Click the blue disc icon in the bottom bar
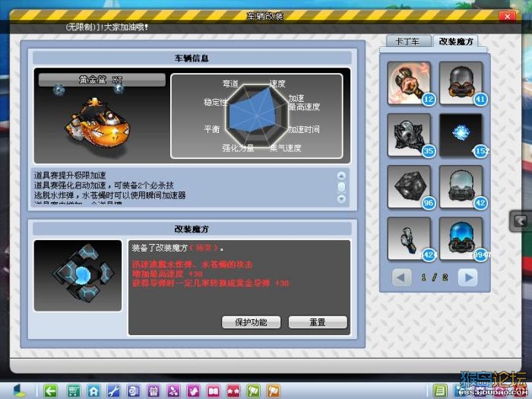This screenshot has width=532, height=399. point(133,391)
